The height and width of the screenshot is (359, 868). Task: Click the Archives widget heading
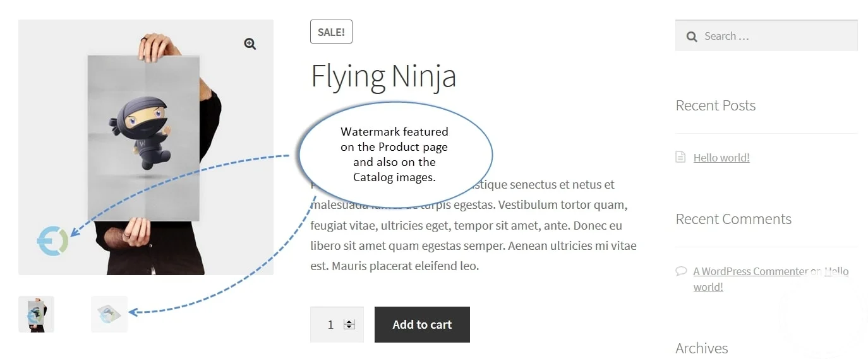tap(701, 348)
